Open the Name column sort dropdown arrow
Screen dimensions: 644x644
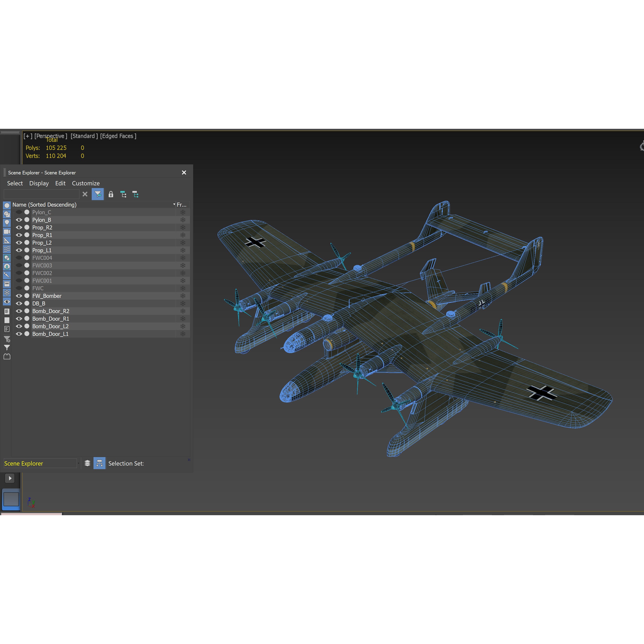[174, 204]
